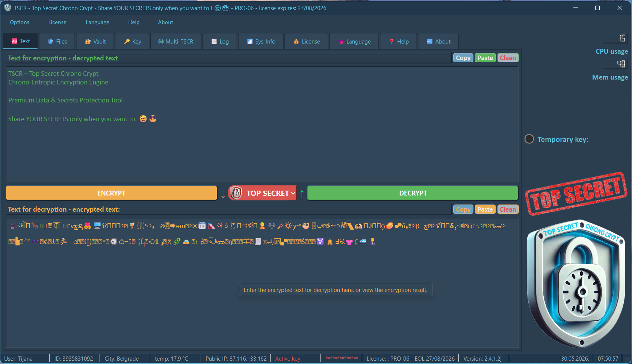Click the Active key label
The image size is (632, 364).
click(288, 359)
